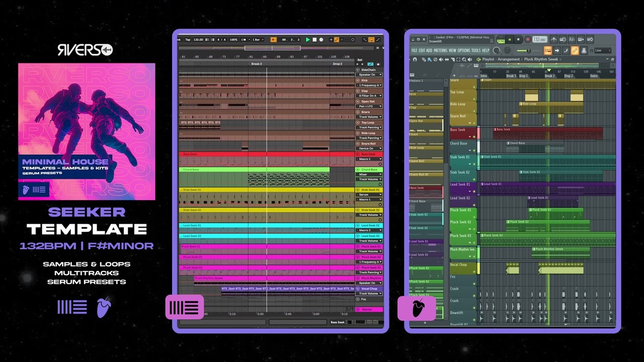Open FL Studio EDIT menu
The width and height of the screenshot is (644, 362).
coord(422,50)
